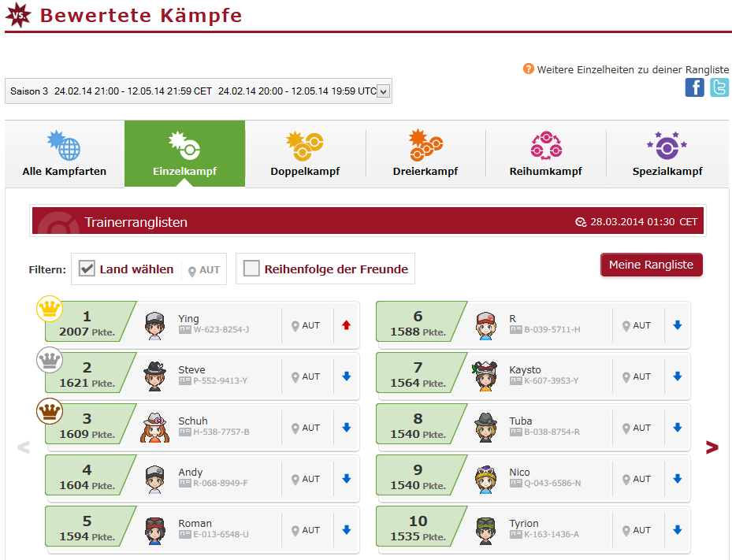Click Tyrion's trainer avatar

[x=485, y=530]
